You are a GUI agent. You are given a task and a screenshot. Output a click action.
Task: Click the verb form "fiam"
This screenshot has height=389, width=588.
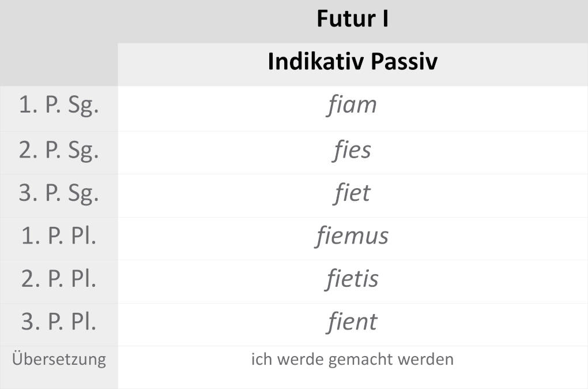(352, 106)
